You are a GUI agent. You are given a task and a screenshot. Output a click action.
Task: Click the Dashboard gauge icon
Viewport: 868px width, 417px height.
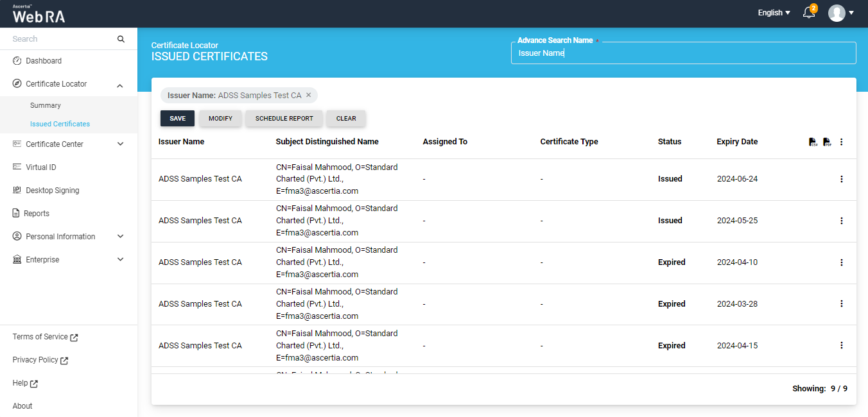[17, 61]
